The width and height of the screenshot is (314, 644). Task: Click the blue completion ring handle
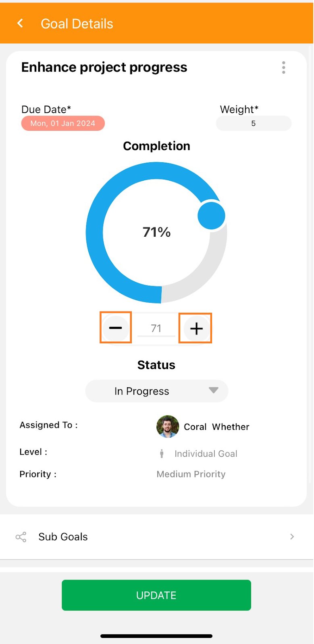coord(211,216)
